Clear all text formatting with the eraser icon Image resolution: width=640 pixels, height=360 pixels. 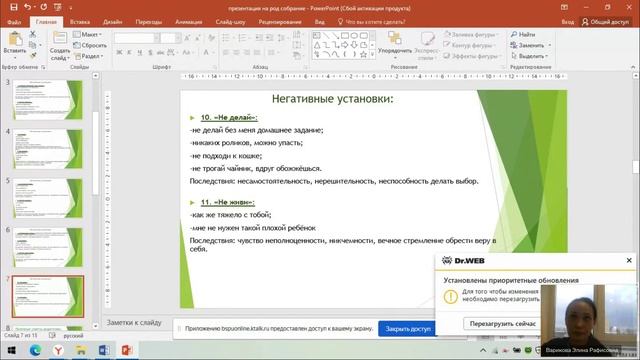coord(211,38)
